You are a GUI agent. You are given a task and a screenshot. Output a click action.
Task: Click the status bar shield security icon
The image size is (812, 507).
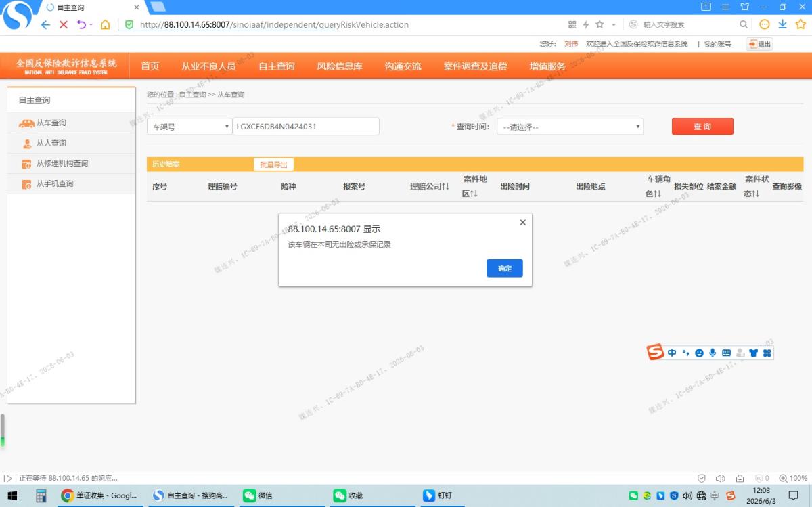[702, 478]
